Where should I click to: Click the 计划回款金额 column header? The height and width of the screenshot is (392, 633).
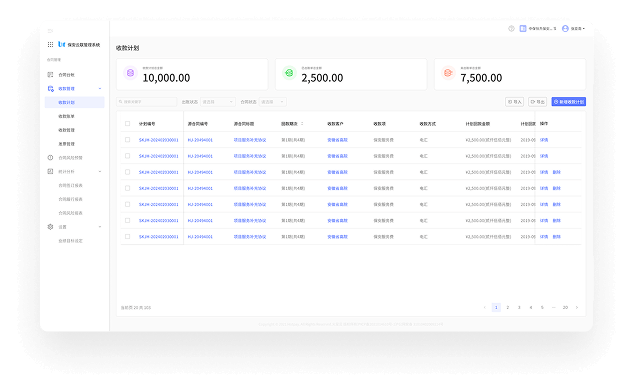coord(478,124)
